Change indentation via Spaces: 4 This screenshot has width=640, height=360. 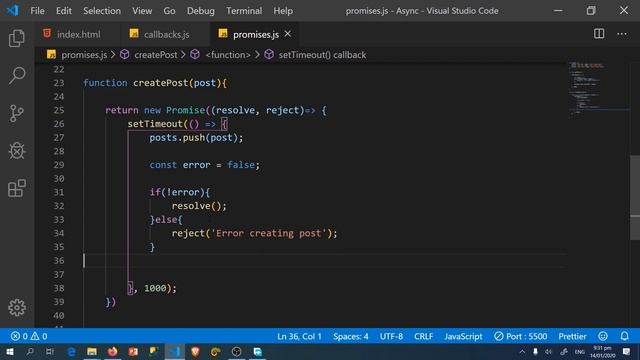tap(351, 336)
